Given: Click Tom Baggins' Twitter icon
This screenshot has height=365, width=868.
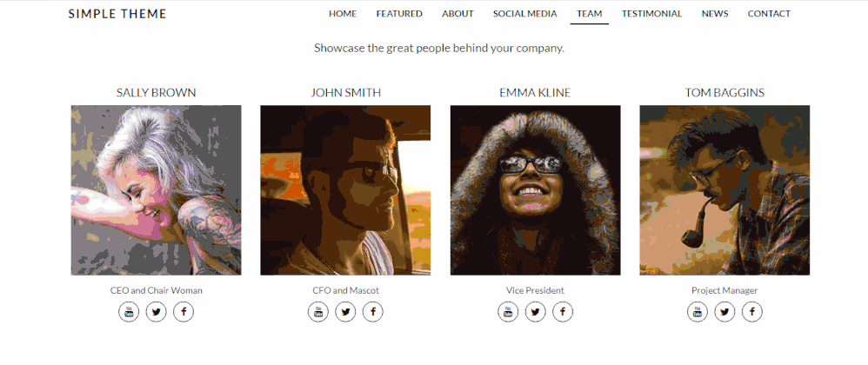Looking at the screenshot, I should point(724,312).
